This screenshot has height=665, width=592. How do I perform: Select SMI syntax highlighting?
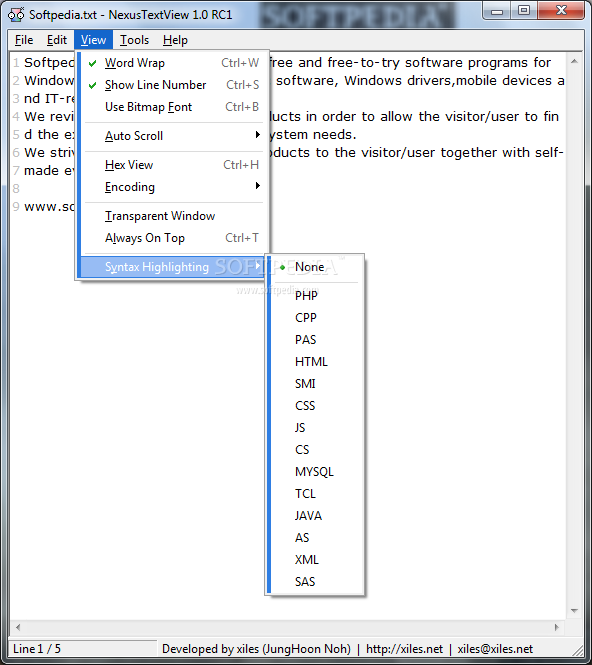pos(316,384)
